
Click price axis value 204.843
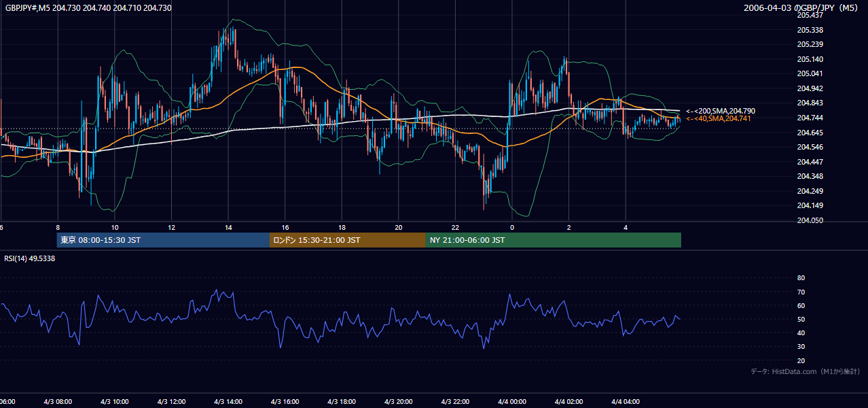coord(809,103)
